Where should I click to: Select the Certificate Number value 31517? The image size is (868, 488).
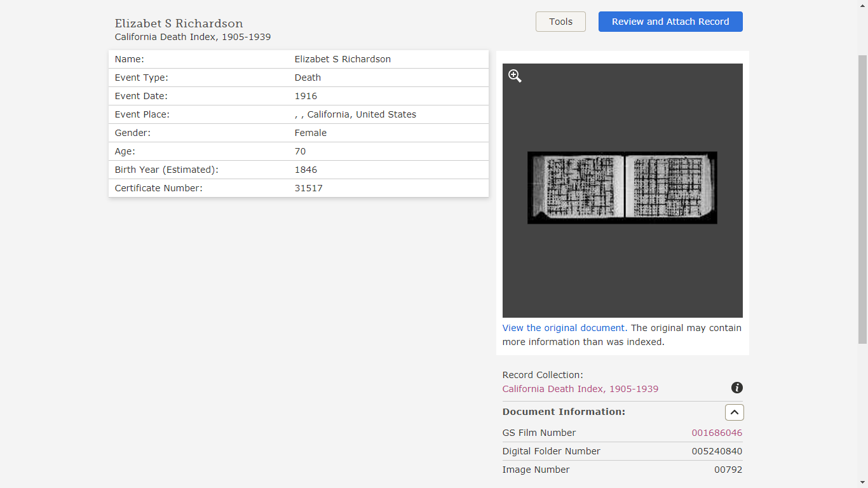pos(309,188)
